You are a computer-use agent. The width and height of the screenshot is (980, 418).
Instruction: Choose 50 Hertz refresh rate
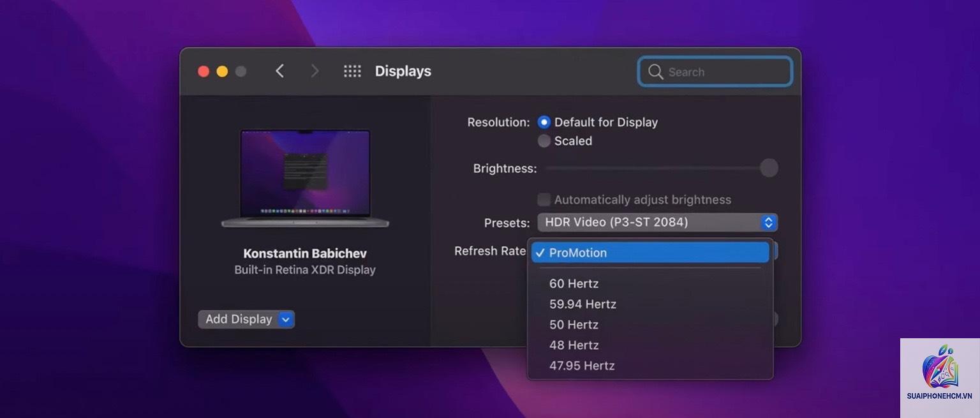[x=650, y=324]
